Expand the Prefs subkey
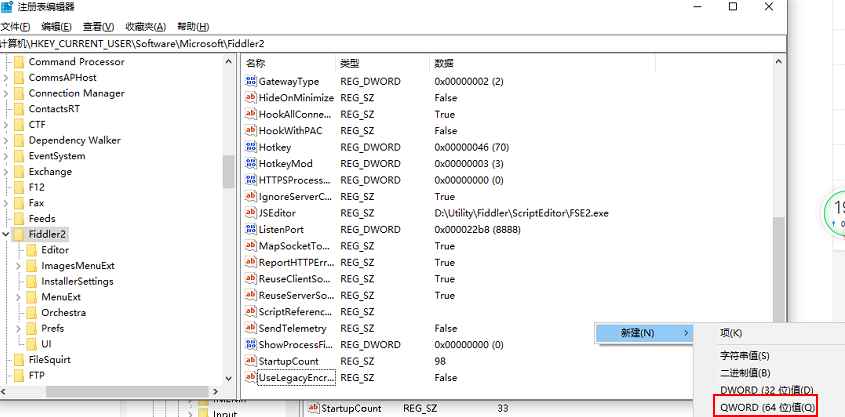 (x=18, y=328)
